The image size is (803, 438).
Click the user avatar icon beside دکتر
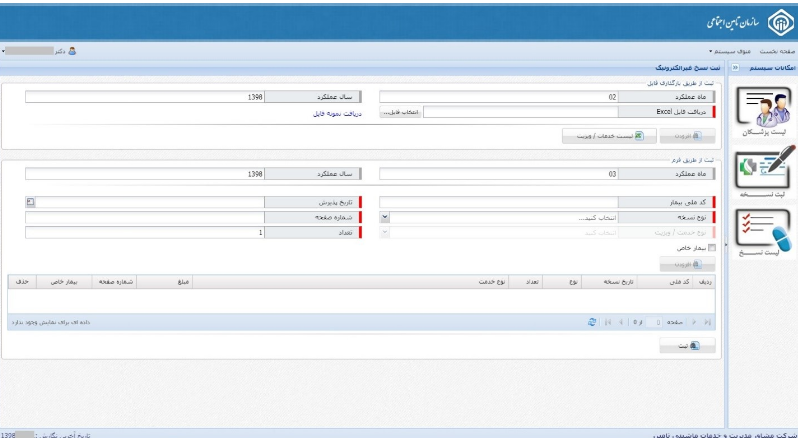pyautogui.click(x=72, y=51)
